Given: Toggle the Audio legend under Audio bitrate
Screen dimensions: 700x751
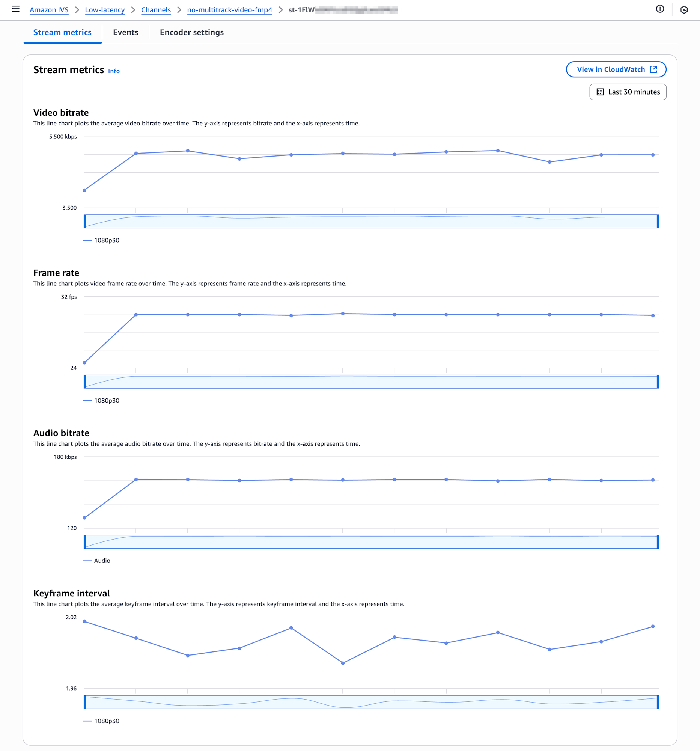Looking at the screenshot, I should click(97, 561).
